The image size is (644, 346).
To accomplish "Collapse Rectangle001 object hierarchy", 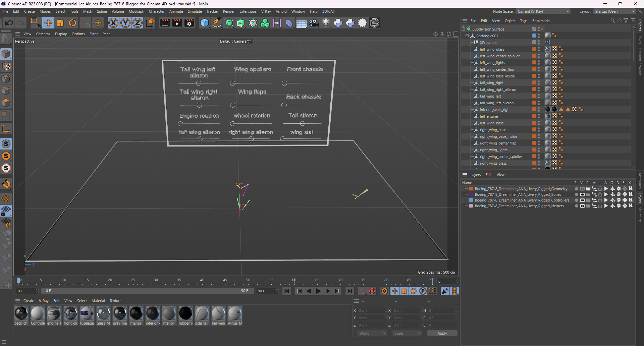I will (x=467, y=36).
